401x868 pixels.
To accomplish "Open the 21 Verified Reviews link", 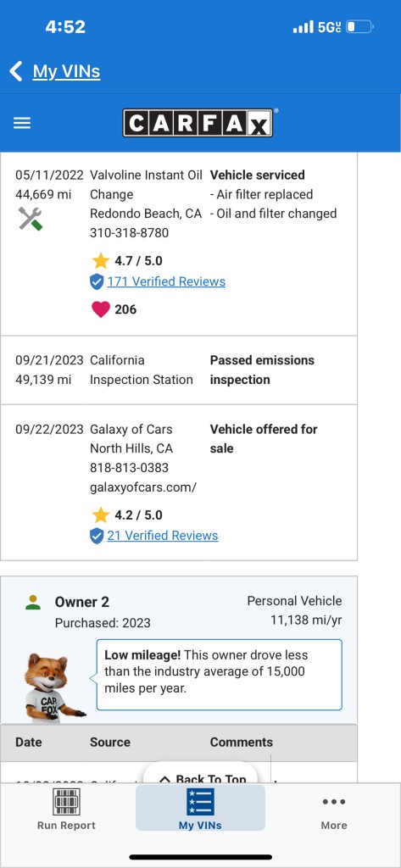I will [163, 536].
